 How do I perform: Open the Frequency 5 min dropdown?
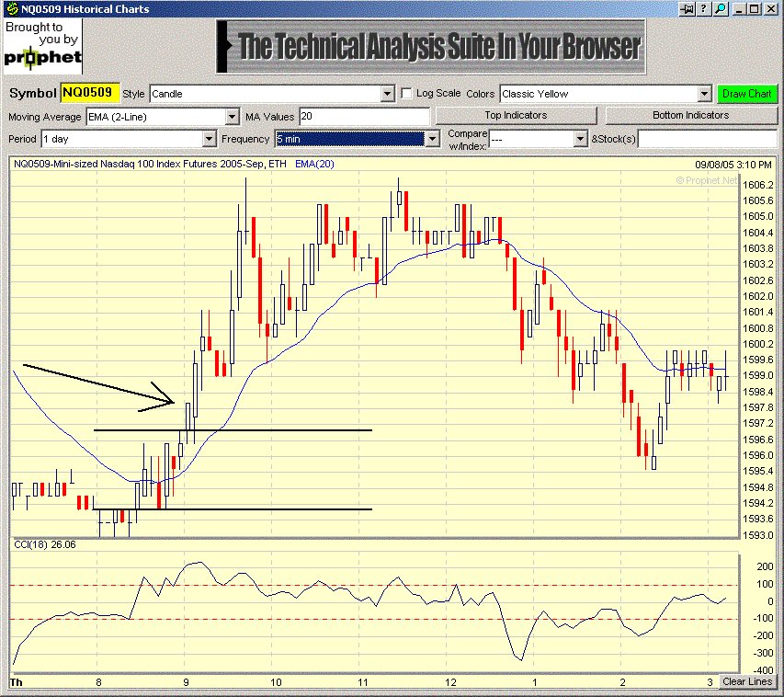click(x=433, y=139)
